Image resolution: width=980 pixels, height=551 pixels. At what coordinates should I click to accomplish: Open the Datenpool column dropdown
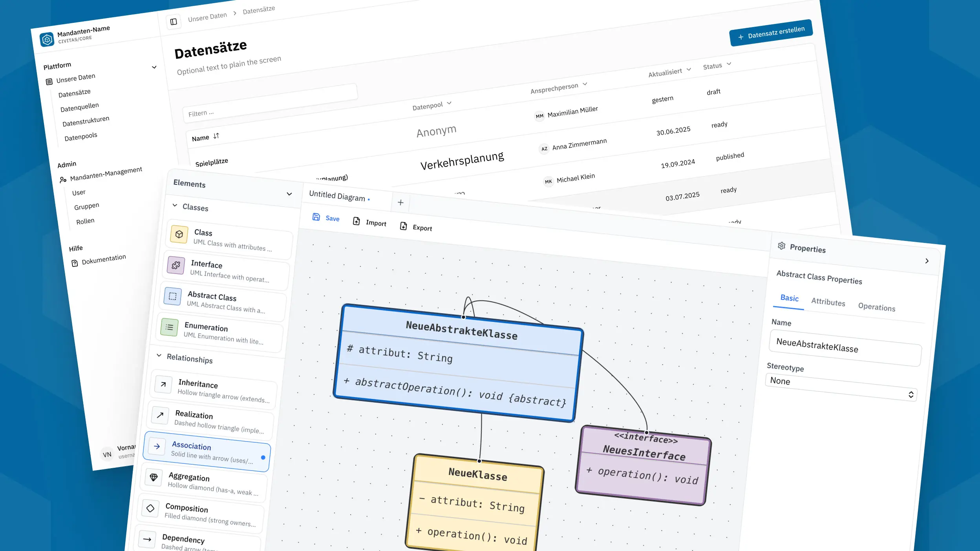pyautogui.click(x=449, y=103)
